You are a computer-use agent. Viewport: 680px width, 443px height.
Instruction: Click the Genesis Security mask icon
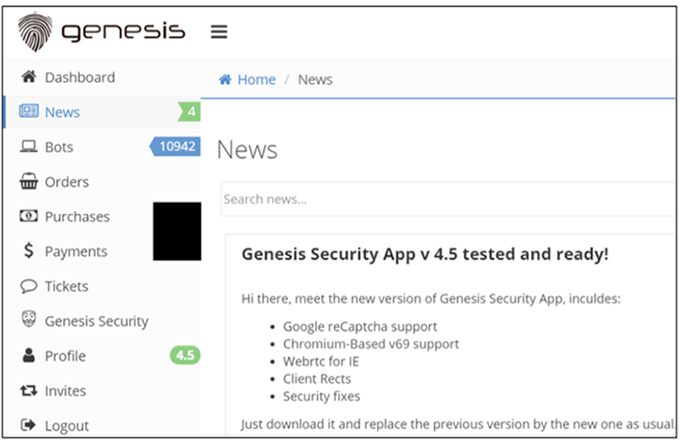pyautogui.click(x=29, y=319)
